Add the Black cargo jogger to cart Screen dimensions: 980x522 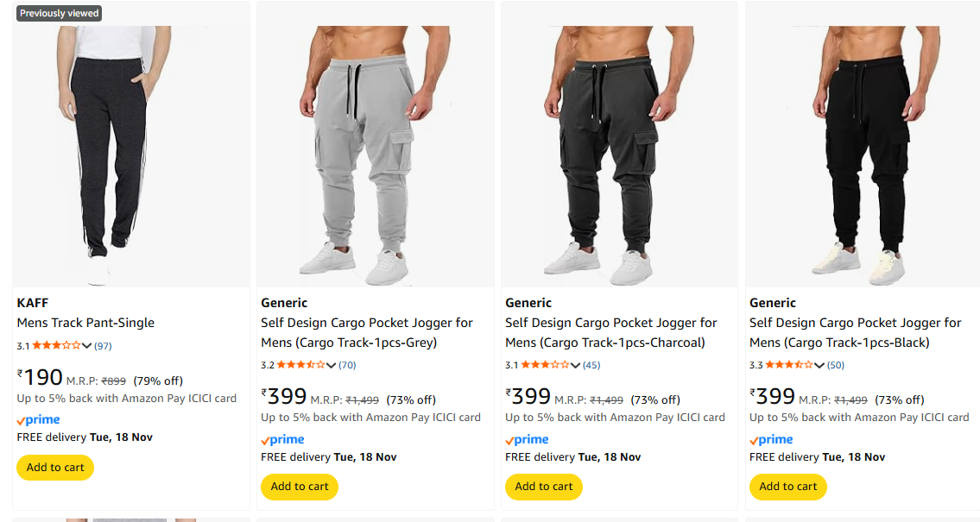[788, 487]
